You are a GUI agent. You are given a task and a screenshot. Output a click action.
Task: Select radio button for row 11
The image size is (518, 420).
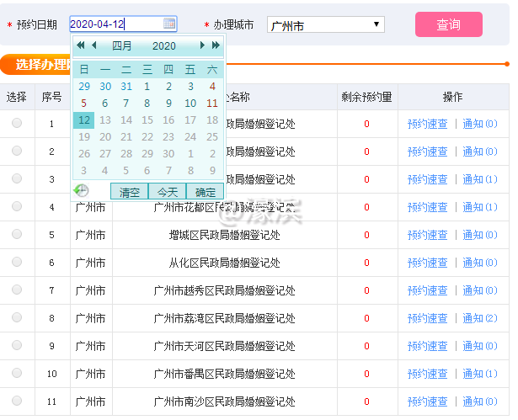(x=17, y=401)
